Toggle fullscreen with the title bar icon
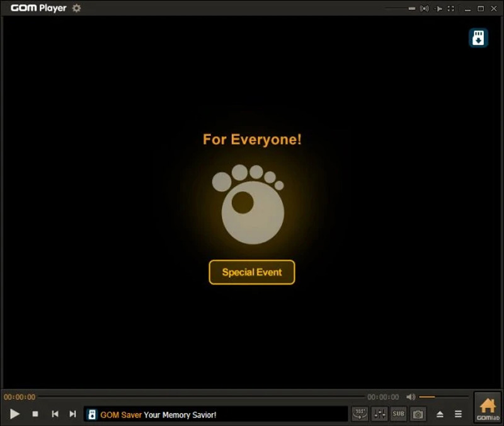 (x=450, y=8)
